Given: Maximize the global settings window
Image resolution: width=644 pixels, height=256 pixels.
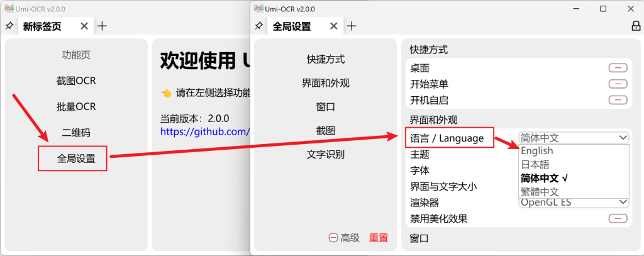Looking at the screenshot, I should (603, 8).
